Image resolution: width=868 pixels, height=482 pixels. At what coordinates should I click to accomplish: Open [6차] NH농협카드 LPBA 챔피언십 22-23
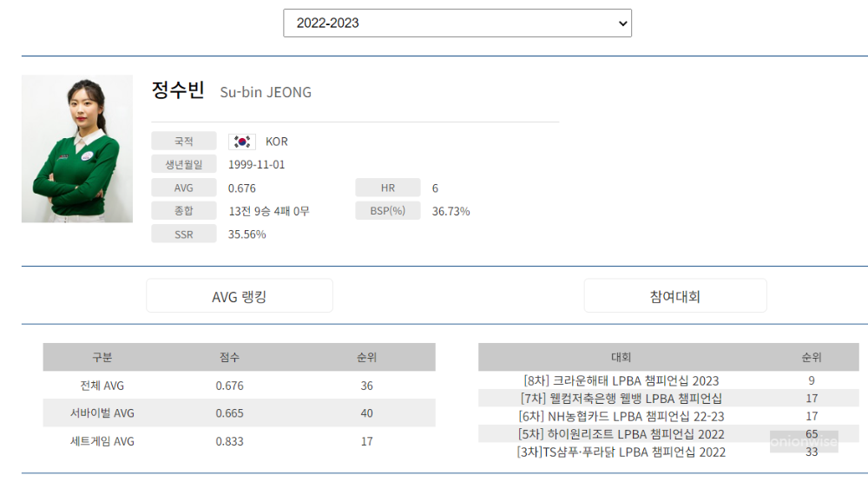click(x=621, y=416)
